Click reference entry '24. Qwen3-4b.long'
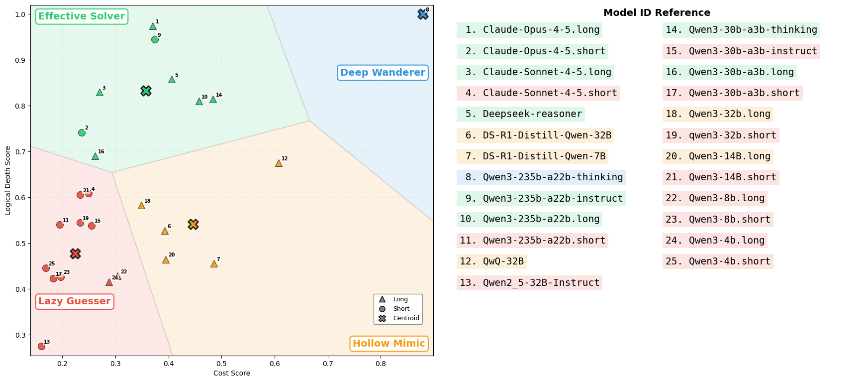The width and height of the screenshot is (868, 382). coord(715,241)
